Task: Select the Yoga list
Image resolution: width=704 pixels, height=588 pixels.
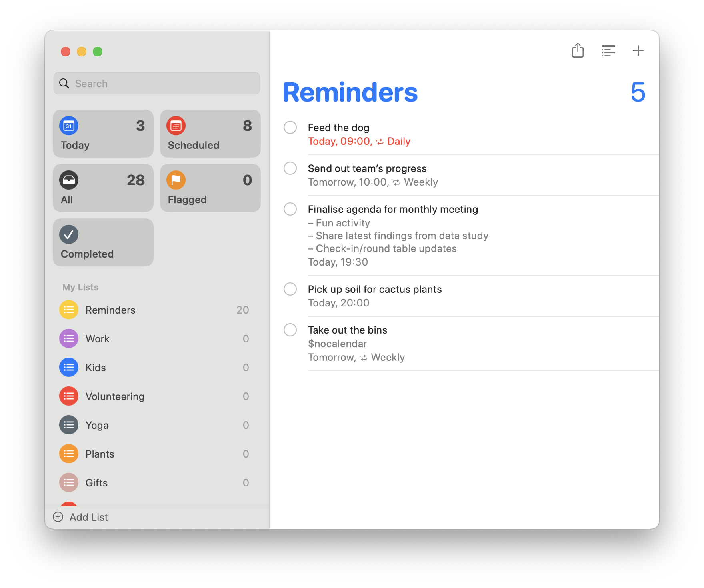Action: pos(97,425)
